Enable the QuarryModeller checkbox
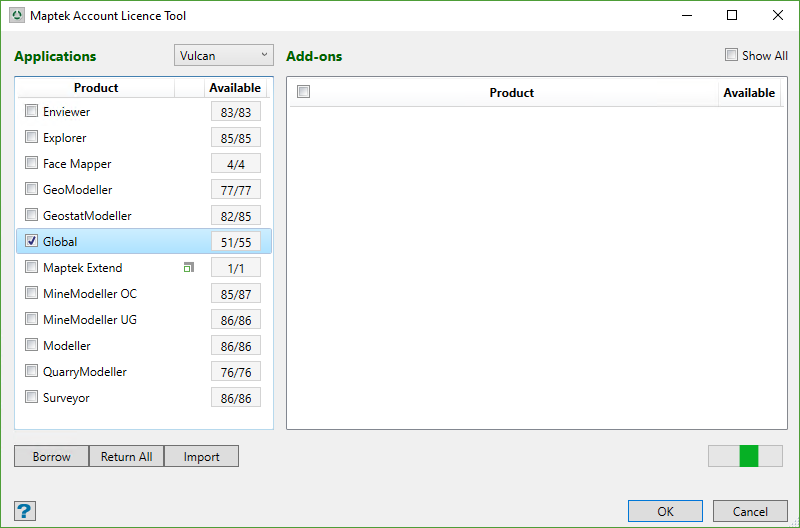This screenshot has width=800, height=528. (x=32, y=371)
